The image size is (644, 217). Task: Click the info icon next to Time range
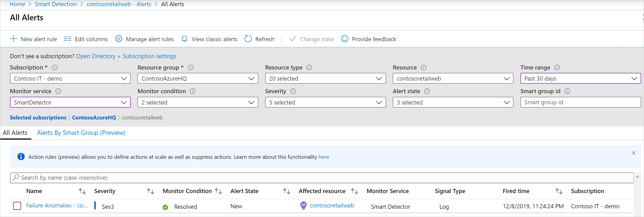[557, 67]
